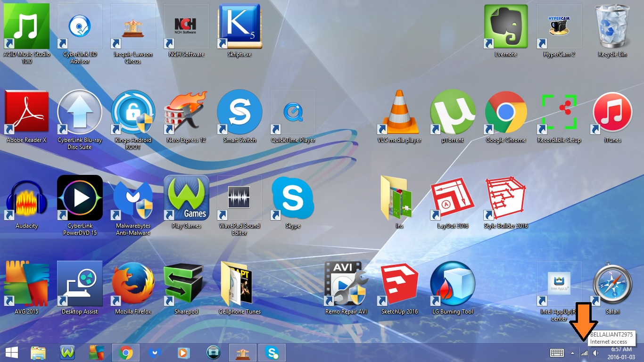Click the CyberLink PowerDVD 15 shortcut

point(80,198)
